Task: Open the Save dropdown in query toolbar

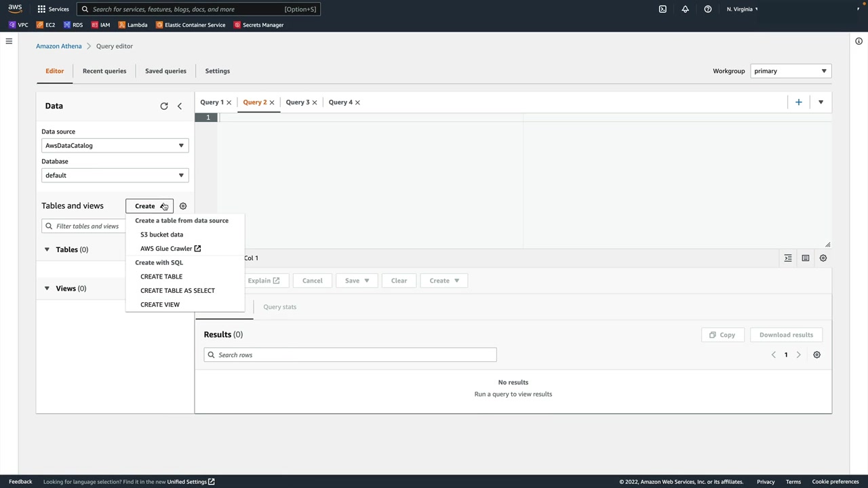Action: [x=357, y=281]
